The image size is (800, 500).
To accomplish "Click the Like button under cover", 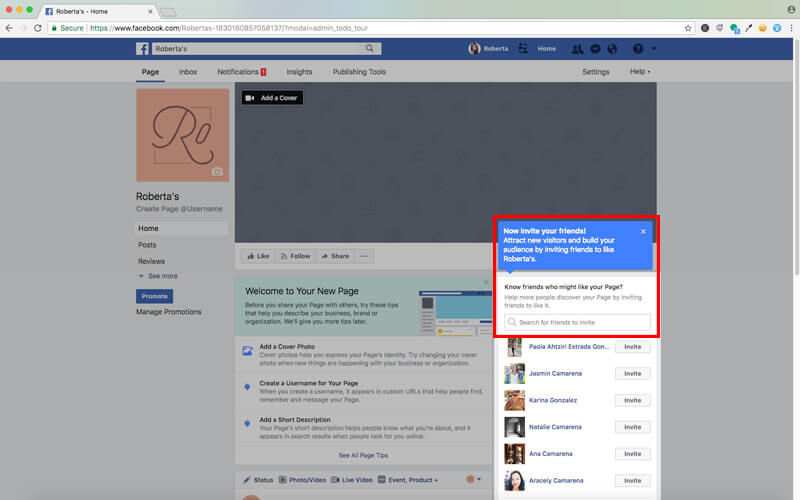I will click(258, 256).
